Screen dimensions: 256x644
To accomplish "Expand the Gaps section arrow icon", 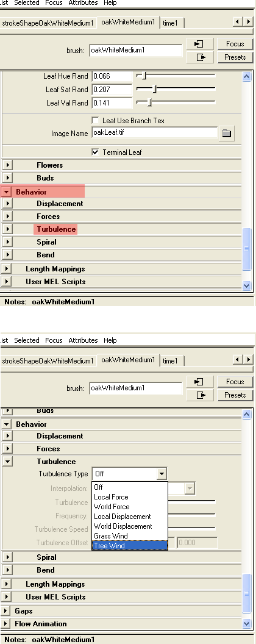I will (5, 610).
